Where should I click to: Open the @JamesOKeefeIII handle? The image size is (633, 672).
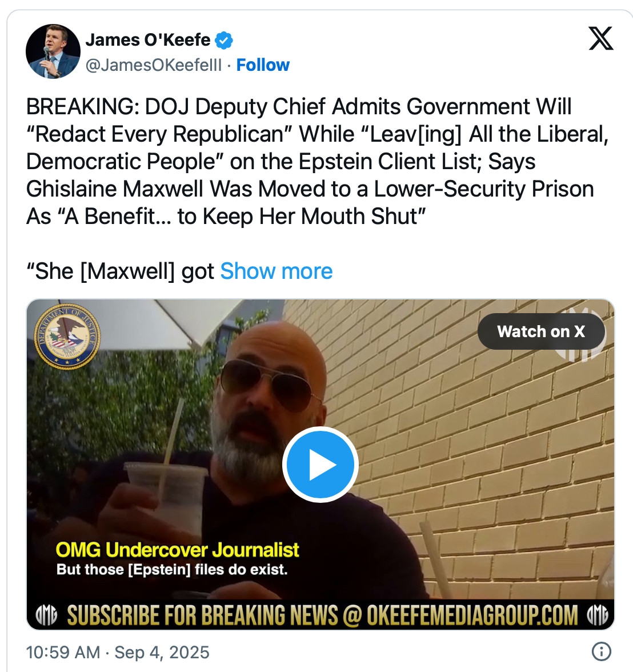click(154, 65)
